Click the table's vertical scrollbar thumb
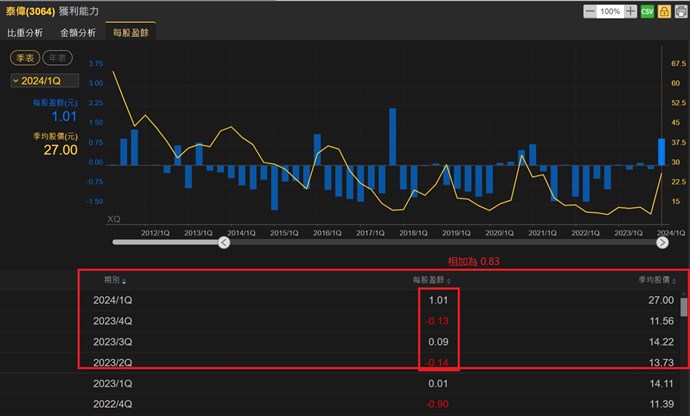Image resolution: width=690 pixels, height=416 pixels. pyautogui.click(x=684, y=306)
